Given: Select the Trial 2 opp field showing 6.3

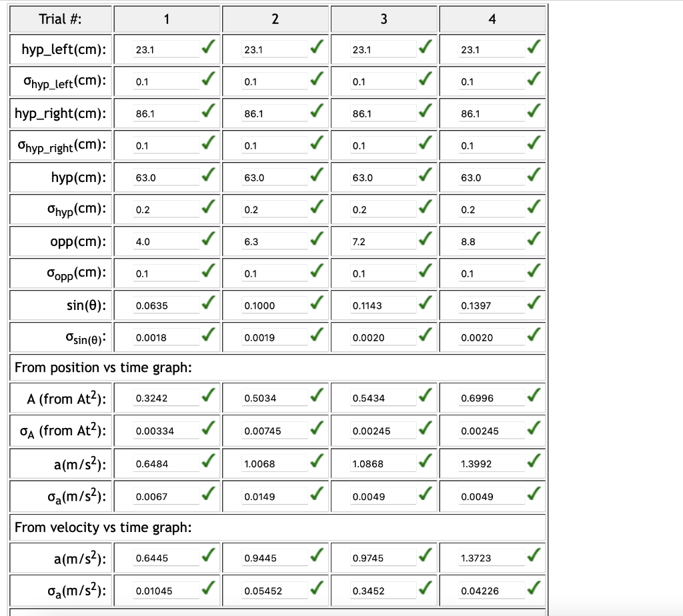Looking at the screenshot, I should (274, 241).
